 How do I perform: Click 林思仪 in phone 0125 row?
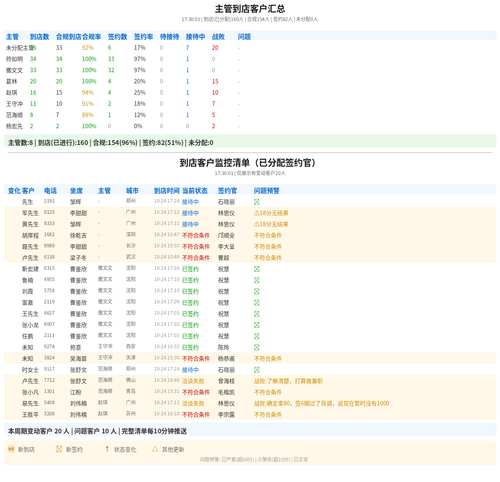[x=226, y=213]
